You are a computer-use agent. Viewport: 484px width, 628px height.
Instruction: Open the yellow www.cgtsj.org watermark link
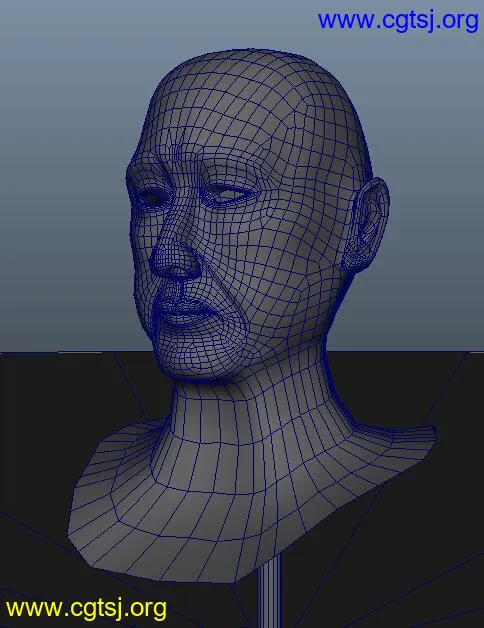coord(86,609)
